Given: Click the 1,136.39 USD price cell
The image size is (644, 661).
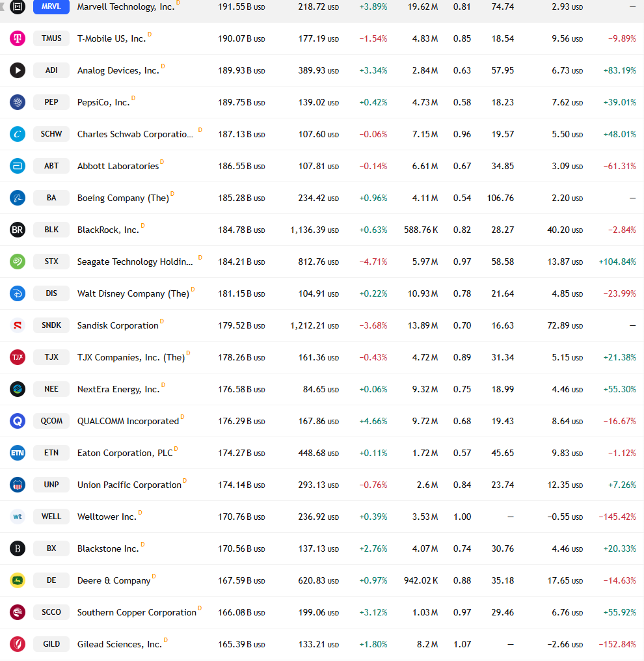Looking at the screenshot, I should tap(314, 230).
